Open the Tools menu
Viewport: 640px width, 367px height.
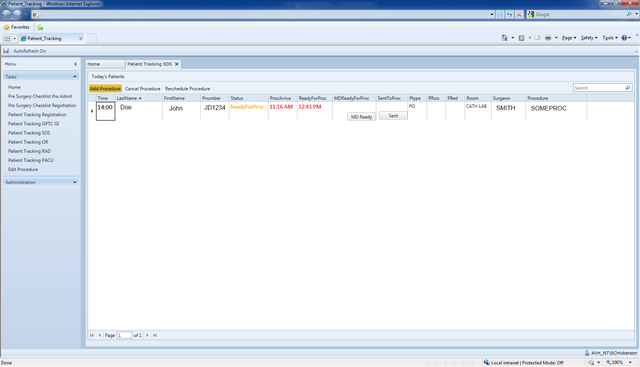610,38
